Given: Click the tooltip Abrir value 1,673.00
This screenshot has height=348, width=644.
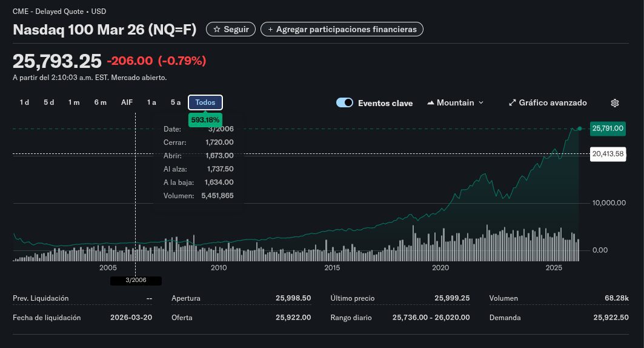Looking at the screenshot, I should (x=219, y=156).
